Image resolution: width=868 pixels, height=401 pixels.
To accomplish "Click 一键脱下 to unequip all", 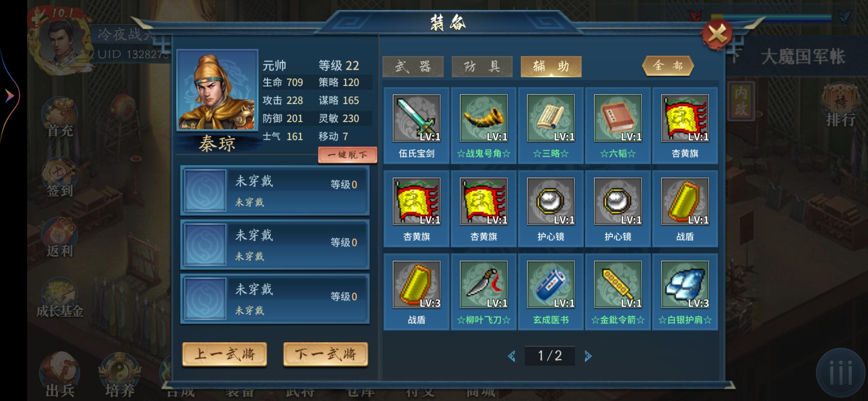I will [x=347, y=155].
